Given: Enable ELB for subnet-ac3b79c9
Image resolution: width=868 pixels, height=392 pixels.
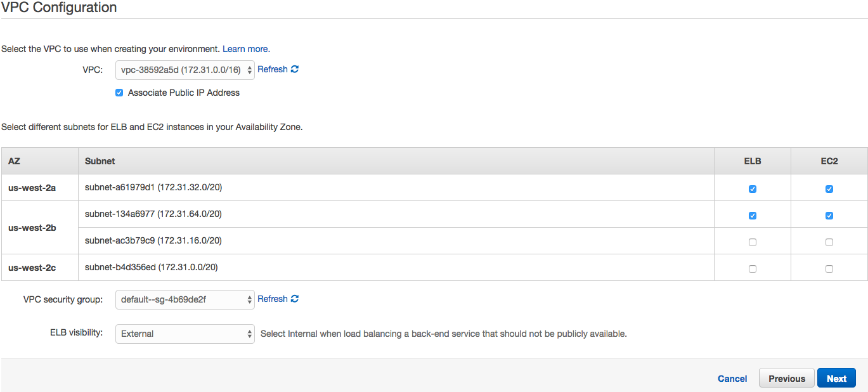Looking at the screenshot, I should [x=753, y=242].
